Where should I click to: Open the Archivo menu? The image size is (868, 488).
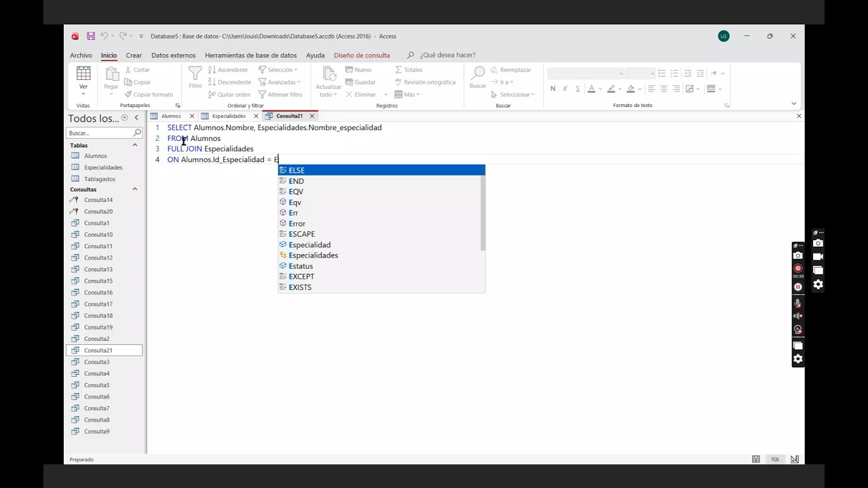(81, 55)
